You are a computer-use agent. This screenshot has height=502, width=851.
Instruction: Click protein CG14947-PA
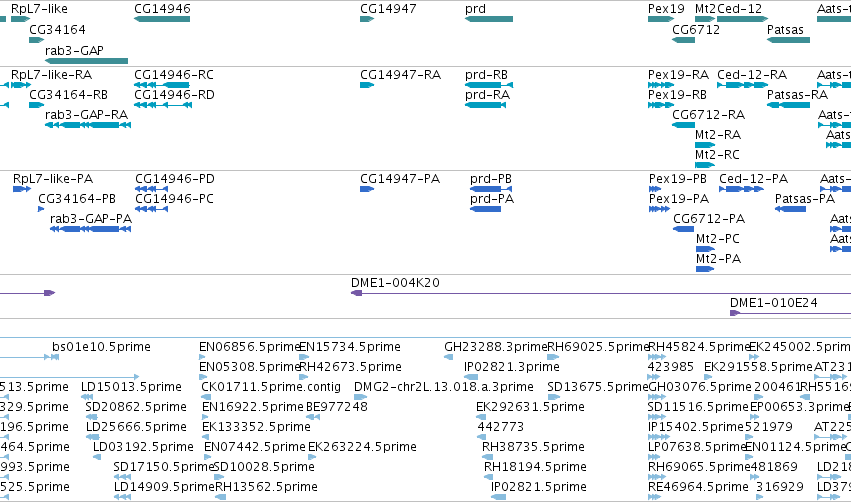(400, 179)
